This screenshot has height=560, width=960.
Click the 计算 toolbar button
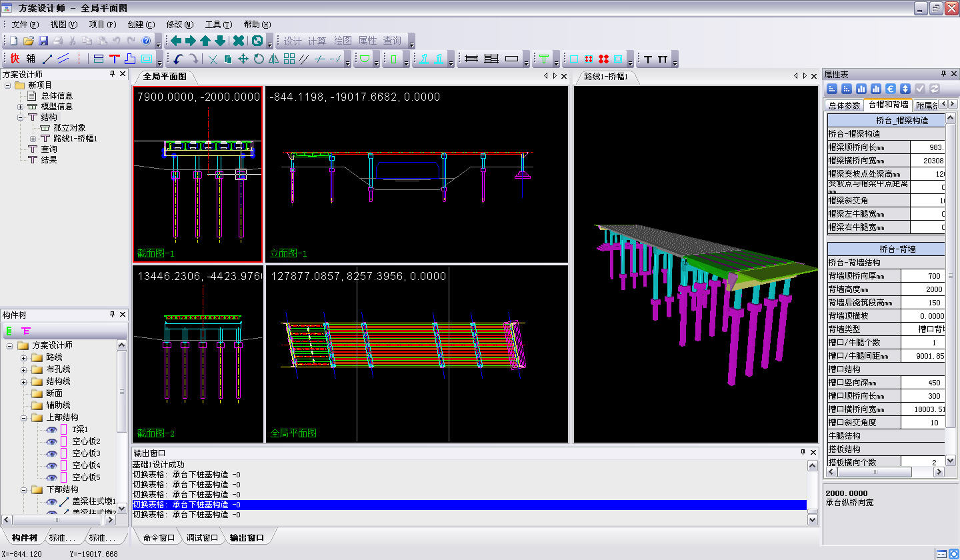coord(317,41)
